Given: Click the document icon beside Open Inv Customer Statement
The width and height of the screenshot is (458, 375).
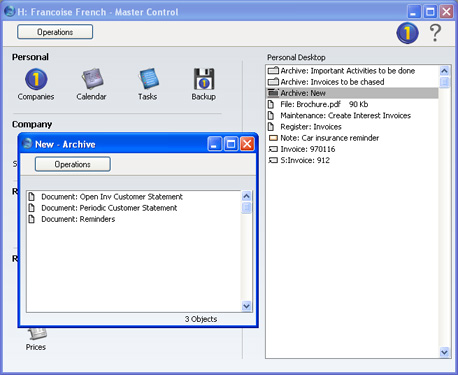Looking at the screenshot, I should click(x=31, y=197).
